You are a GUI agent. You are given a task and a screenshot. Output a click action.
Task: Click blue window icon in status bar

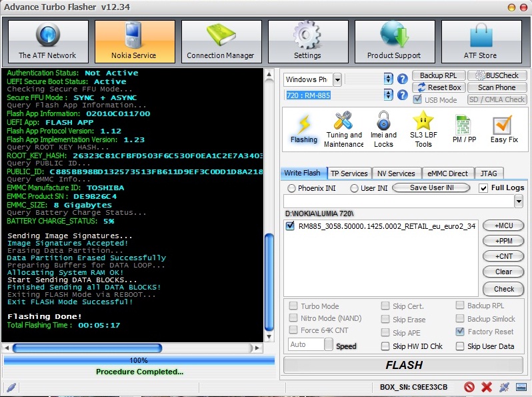pos(521,387)
